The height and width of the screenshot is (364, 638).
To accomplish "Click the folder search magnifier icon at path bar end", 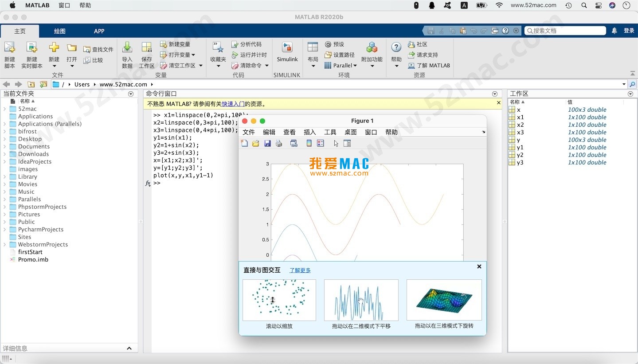I will [633, 84].
